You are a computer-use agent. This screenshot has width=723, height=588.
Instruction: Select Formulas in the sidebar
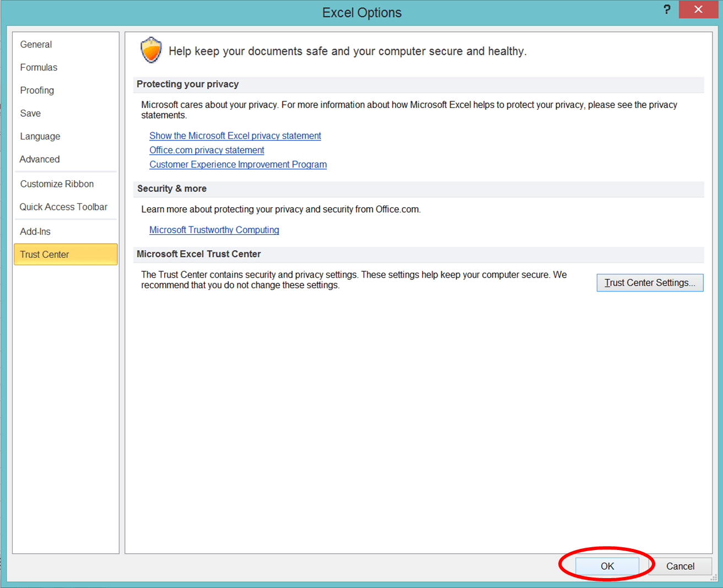39,67
